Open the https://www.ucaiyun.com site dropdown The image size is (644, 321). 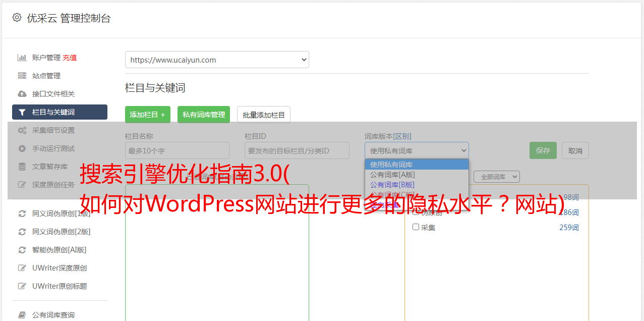click(x=217, y=60)
